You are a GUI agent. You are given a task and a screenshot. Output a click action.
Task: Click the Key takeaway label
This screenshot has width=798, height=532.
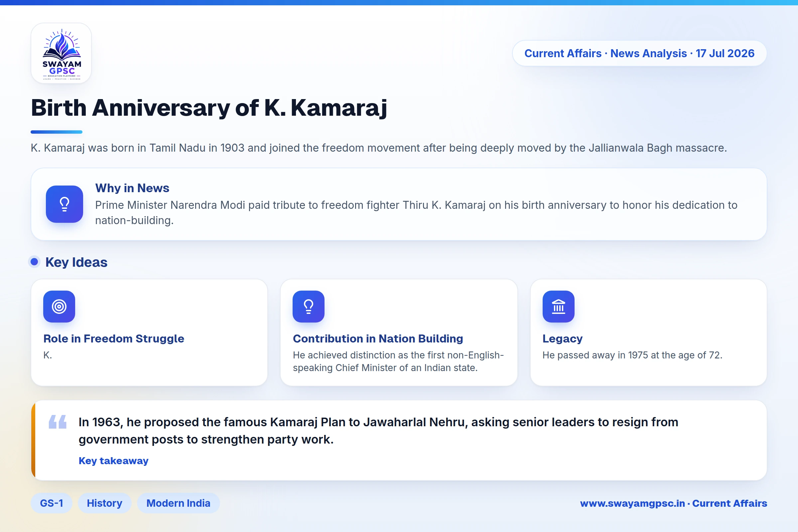click(113, 461)
